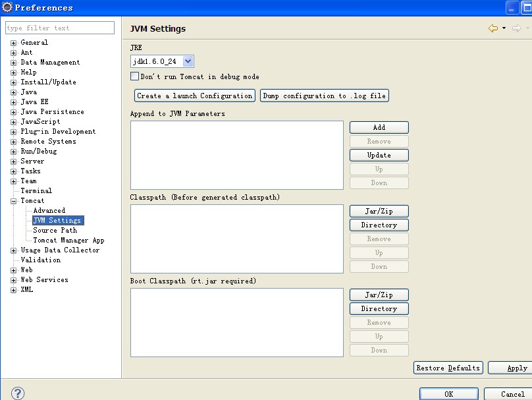Select Advanced under Tomcat
The height and width of the screenshot is (400, 532).
[49, 210]
